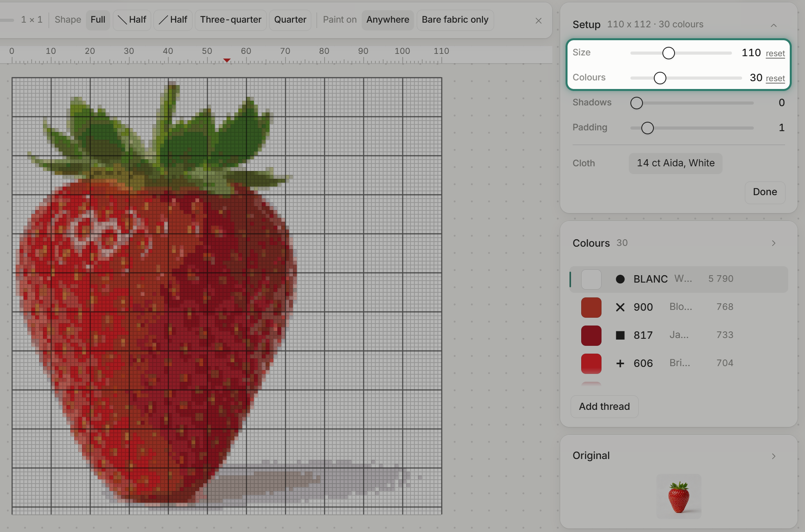Reset the Colours value
Screen dimensions: 805x532
coord(775,78)
